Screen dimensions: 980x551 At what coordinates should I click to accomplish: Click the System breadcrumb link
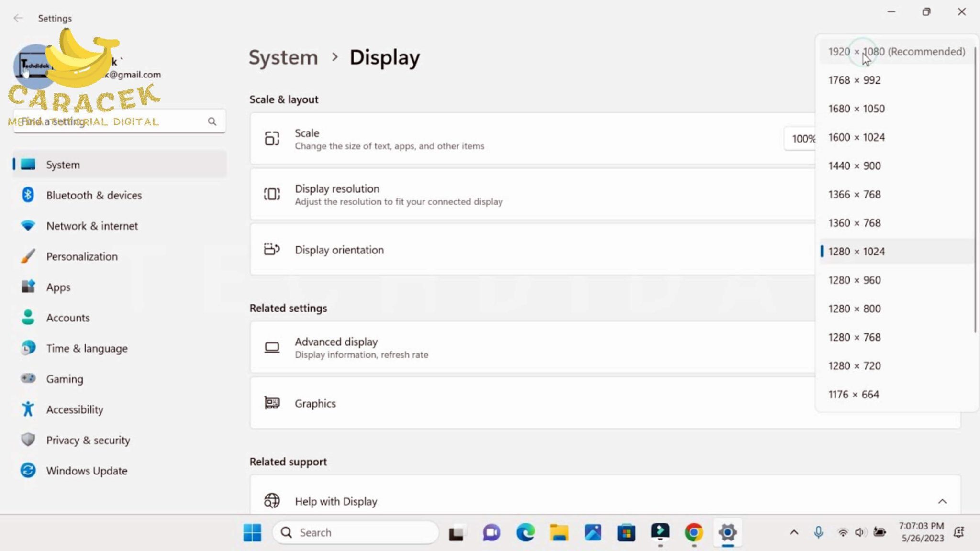(283, 57)
